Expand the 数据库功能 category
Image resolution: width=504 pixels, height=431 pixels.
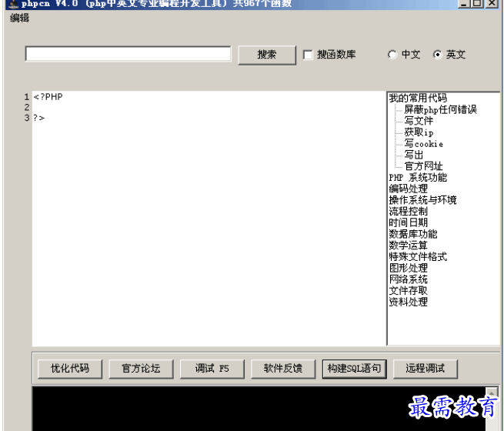413,234
